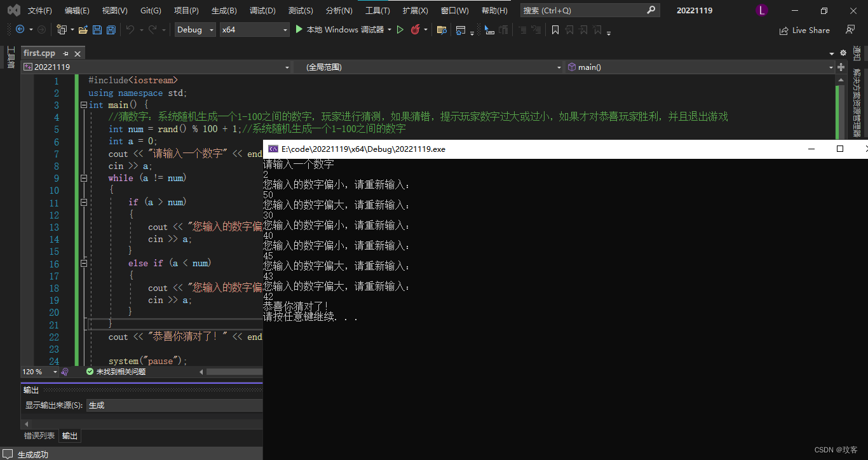Open the 视图(V) menu
868x460 pixels.
[x=114, y=10]
